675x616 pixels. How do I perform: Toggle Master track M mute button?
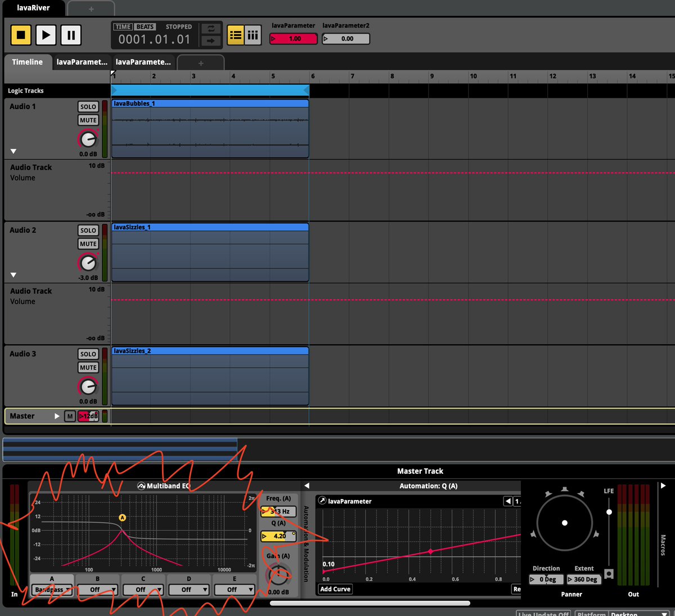coord(70,416)
